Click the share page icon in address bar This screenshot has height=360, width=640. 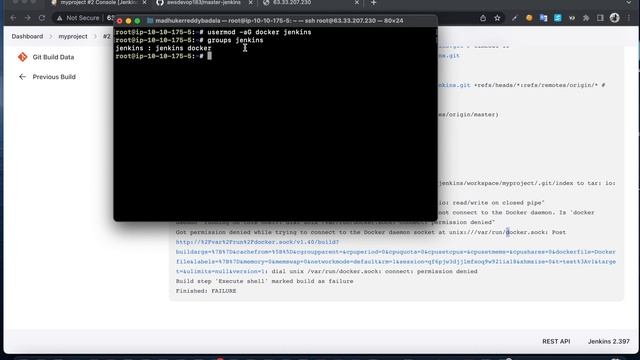tap(483, 18)
